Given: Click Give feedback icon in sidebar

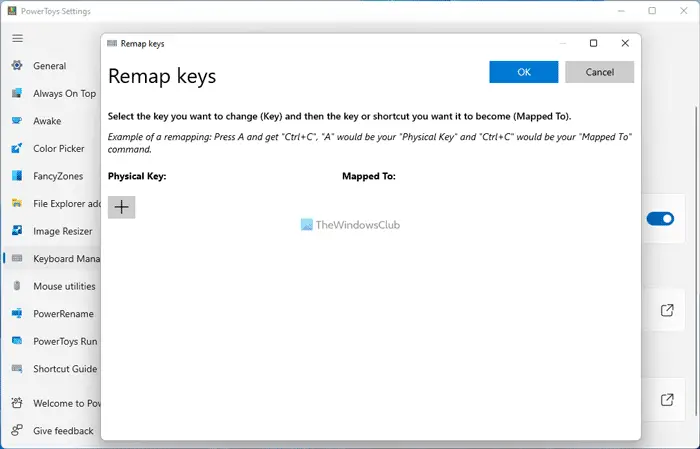Looking at the screenshot, I should coord(17,430).
